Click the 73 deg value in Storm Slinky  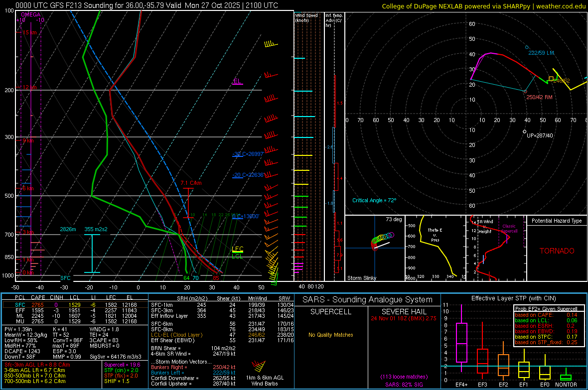394,219
